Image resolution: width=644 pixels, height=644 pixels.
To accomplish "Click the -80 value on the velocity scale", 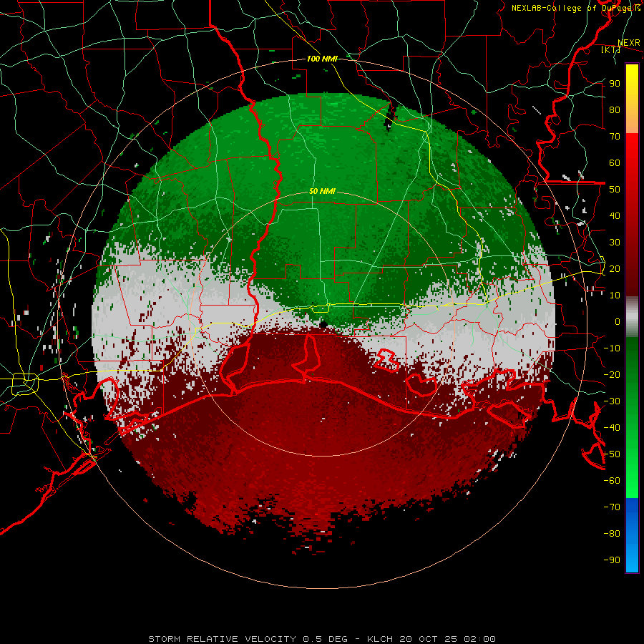I will (x=612, y=534).
